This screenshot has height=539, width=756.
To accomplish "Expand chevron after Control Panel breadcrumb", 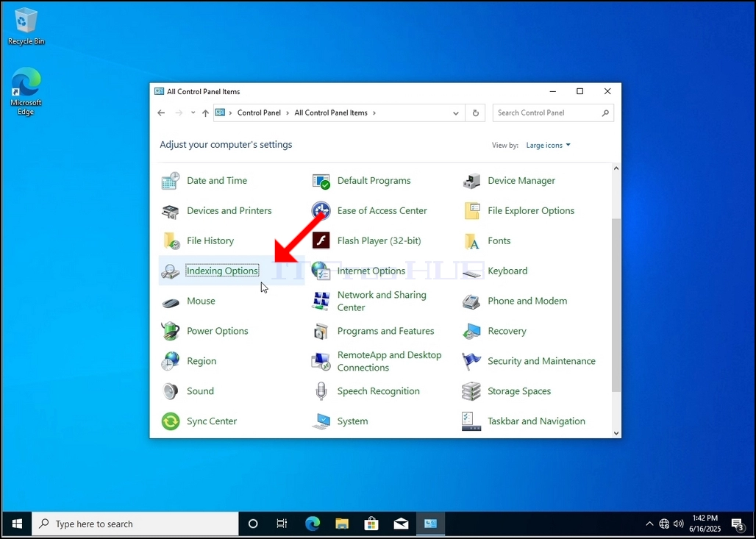I will (288, 113).
